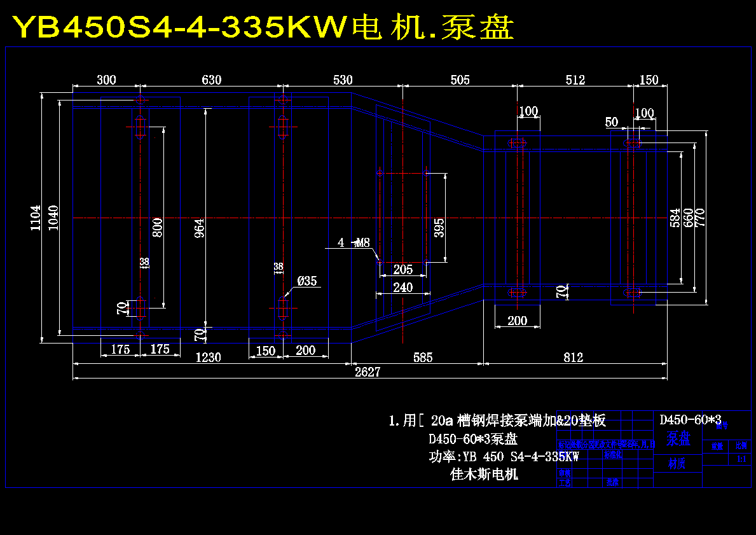The height and width of the screenshot is (535, 756).
Task: Click the 审核 cell in title block
Action: (x=564, y=472)
